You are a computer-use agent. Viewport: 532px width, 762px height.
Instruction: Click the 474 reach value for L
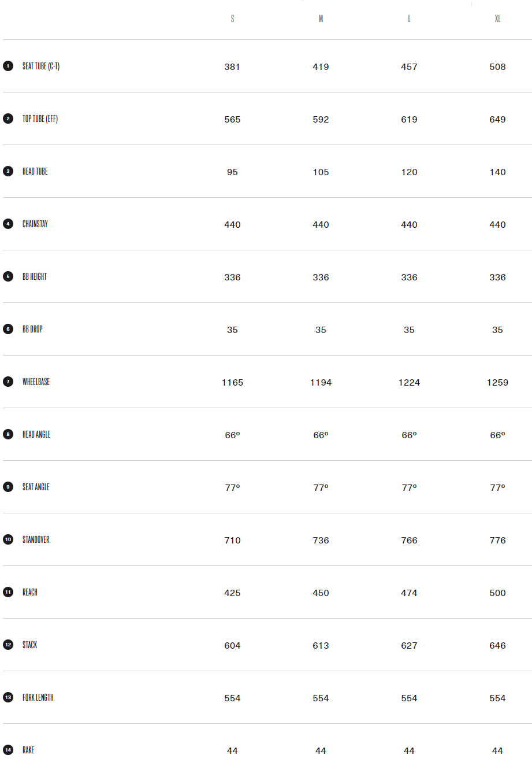409,593
